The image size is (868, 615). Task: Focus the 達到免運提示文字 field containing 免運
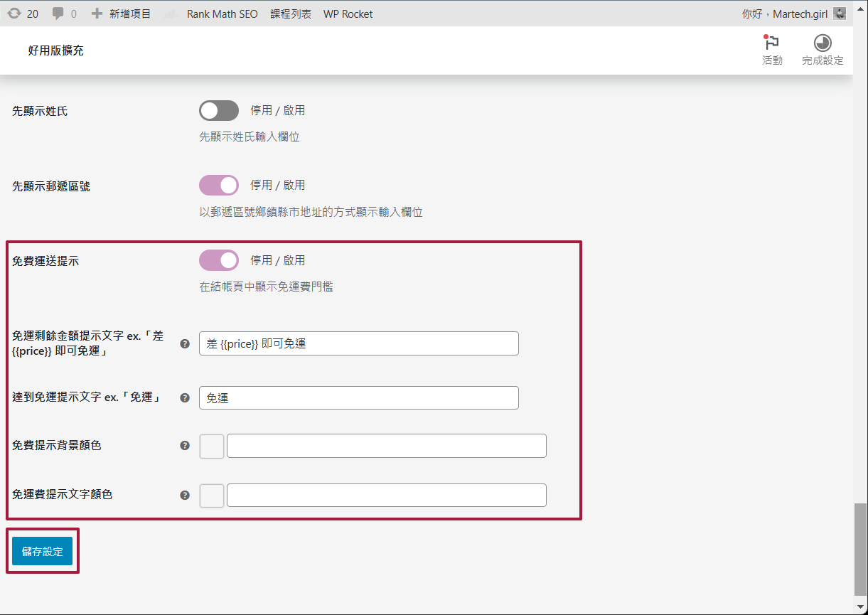[x=359, y=398]
